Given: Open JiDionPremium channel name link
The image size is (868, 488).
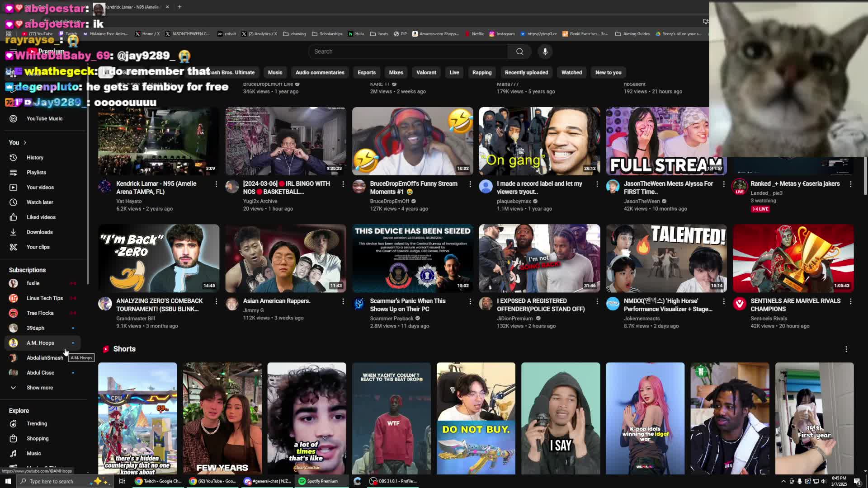Looking at the screenshot, I should pos(514,318).
